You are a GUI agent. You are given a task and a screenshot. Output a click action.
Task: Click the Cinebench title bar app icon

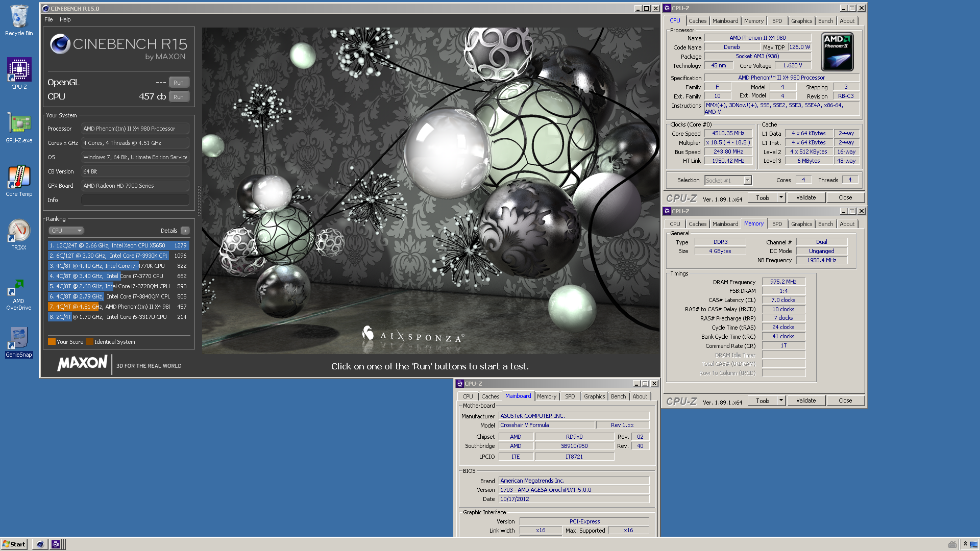click(x=45, y=9)
